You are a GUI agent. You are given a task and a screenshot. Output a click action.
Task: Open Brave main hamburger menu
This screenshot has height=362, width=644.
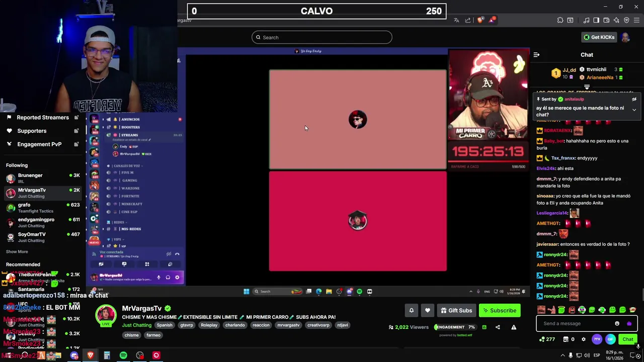coord(637,20)
